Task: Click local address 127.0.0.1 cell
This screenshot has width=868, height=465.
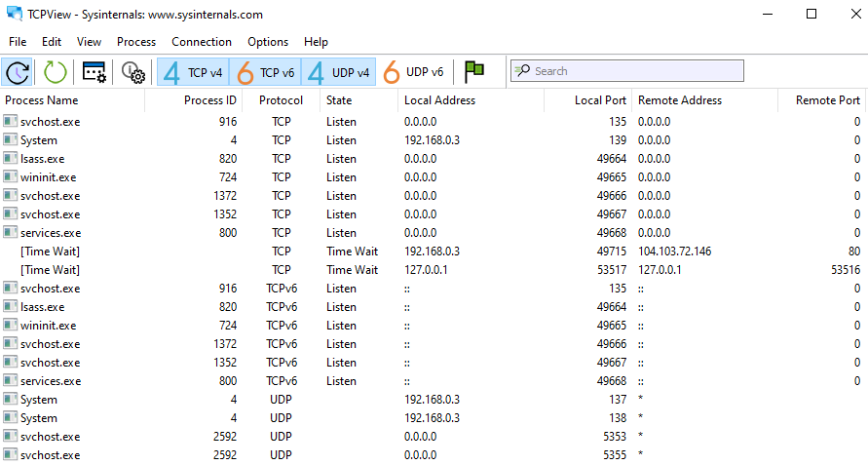Action: pos(426,270)
